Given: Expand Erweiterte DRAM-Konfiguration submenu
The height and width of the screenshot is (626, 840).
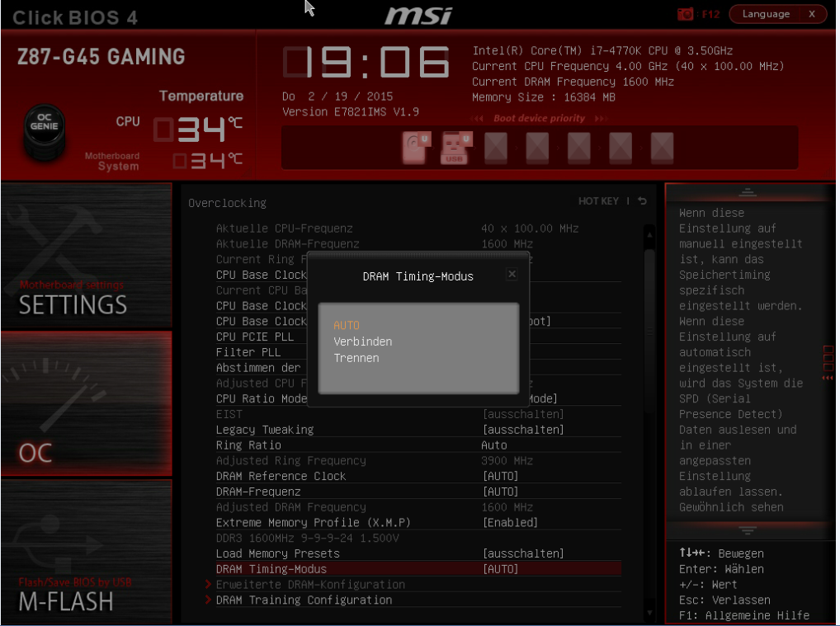Looking at the screenshot, I should 310,584.
